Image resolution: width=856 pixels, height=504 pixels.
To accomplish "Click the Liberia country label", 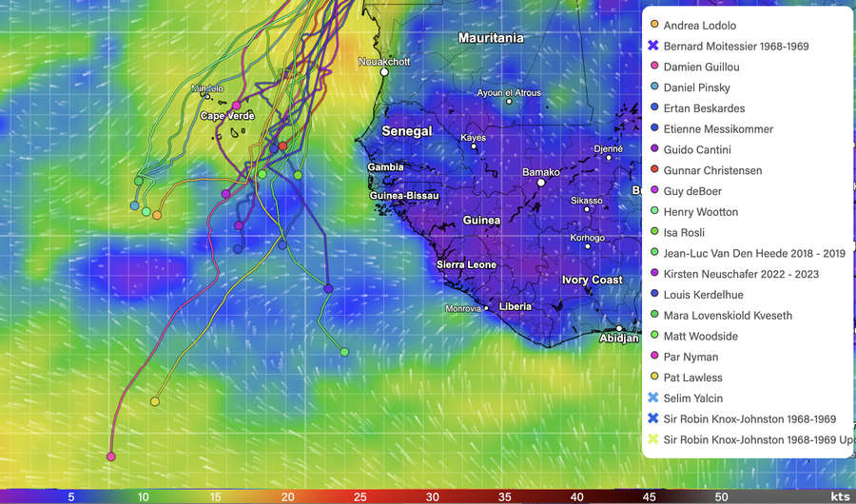I will pos(515,306).
